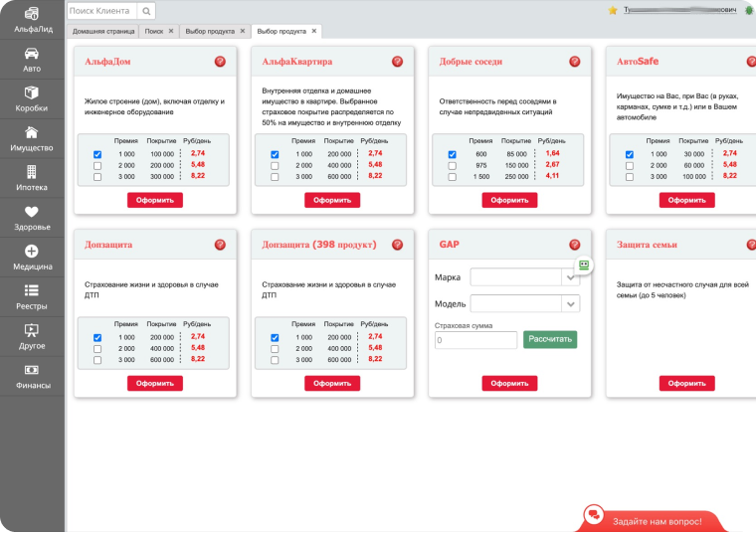756x533 pixels.
Task: Open help for GAP product
Action: point(575,245)
